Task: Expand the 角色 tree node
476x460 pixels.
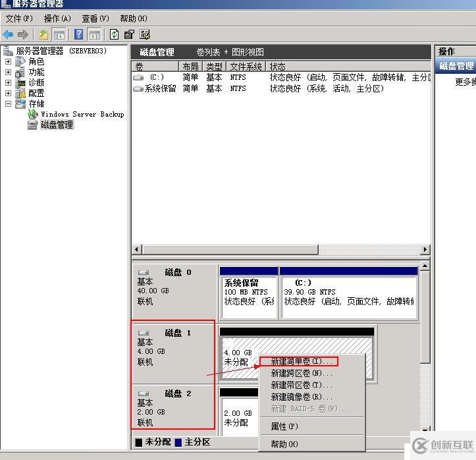Action: 8,62
